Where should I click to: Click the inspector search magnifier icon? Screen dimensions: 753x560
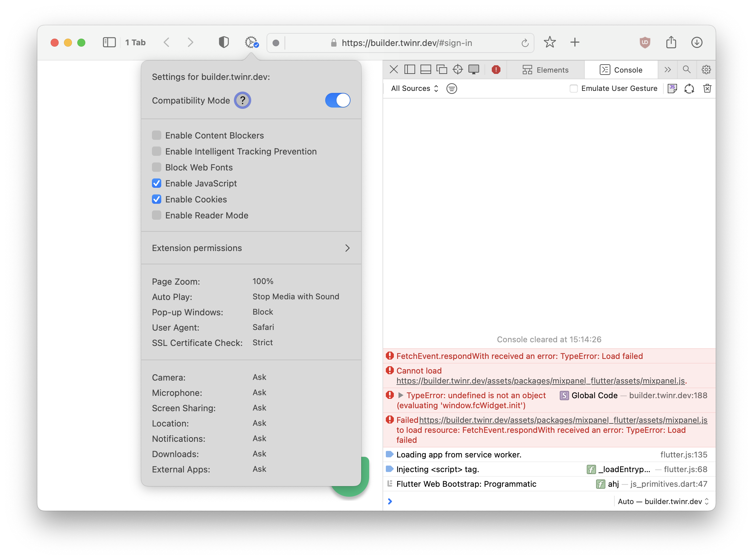pyautogui.click(x=686, y=70)
